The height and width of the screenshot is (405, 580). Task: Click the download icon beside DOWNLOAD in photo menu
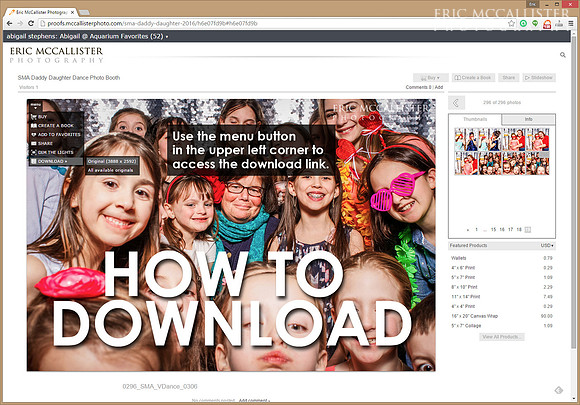(34, 161)
